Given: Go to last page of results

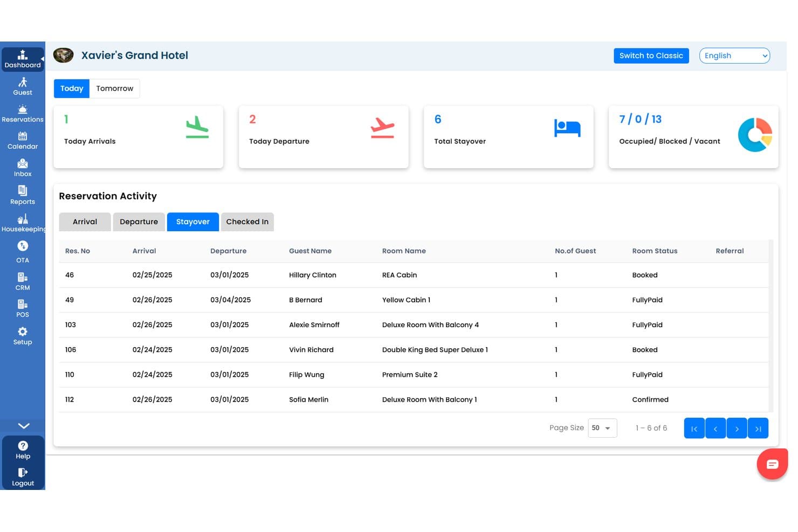Looking at the screenshot, I should click(758, 429).
